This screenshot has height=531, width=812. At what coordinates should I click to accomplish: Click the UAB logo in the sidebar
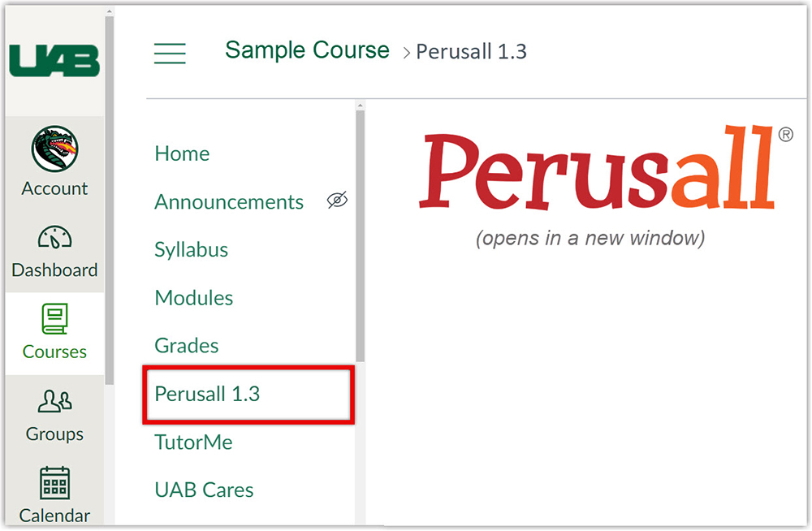point(54,62)
